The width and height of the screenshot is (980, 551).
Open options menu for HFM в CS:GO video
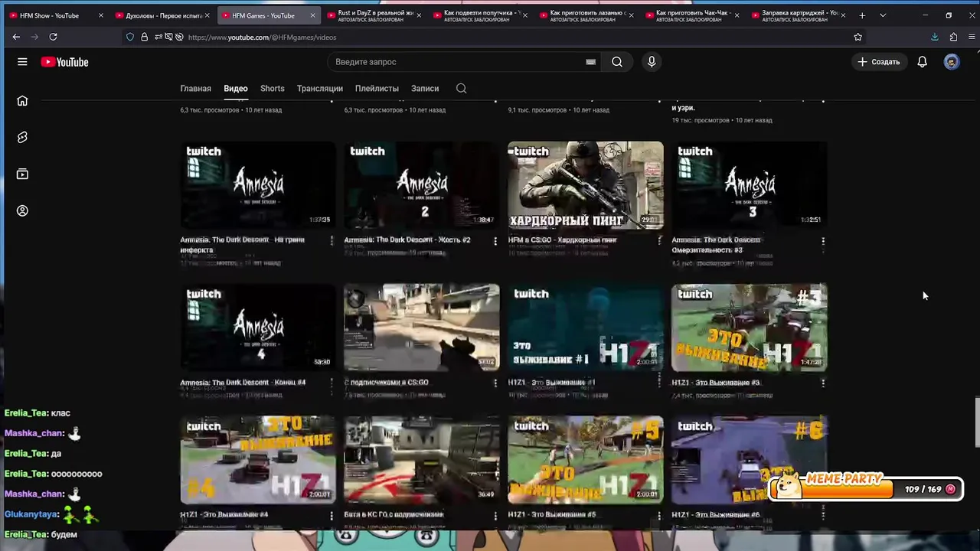coord(659,241)
